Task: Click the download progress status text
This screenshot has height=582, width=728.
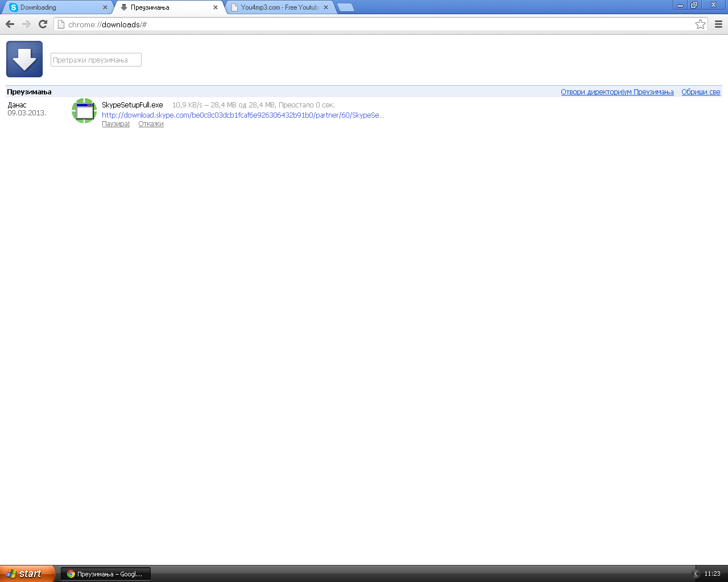Action: (254, 105)
